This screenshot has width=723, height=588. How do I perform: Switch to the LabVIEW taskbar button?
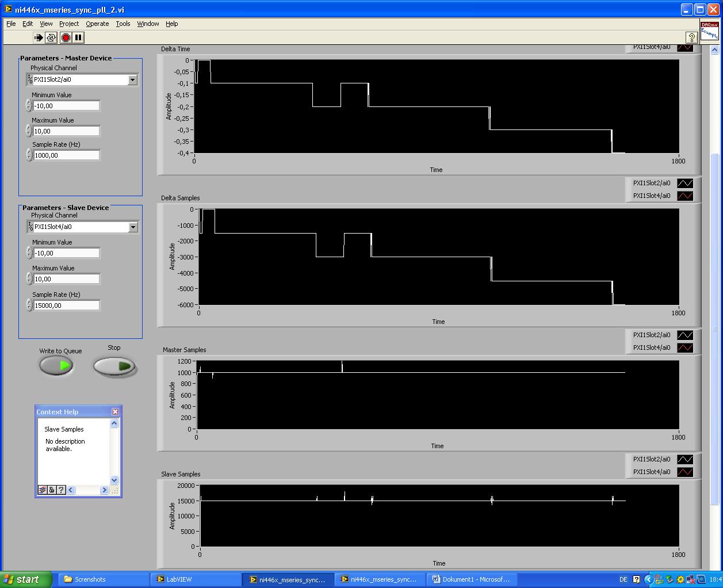coord(196,579)
